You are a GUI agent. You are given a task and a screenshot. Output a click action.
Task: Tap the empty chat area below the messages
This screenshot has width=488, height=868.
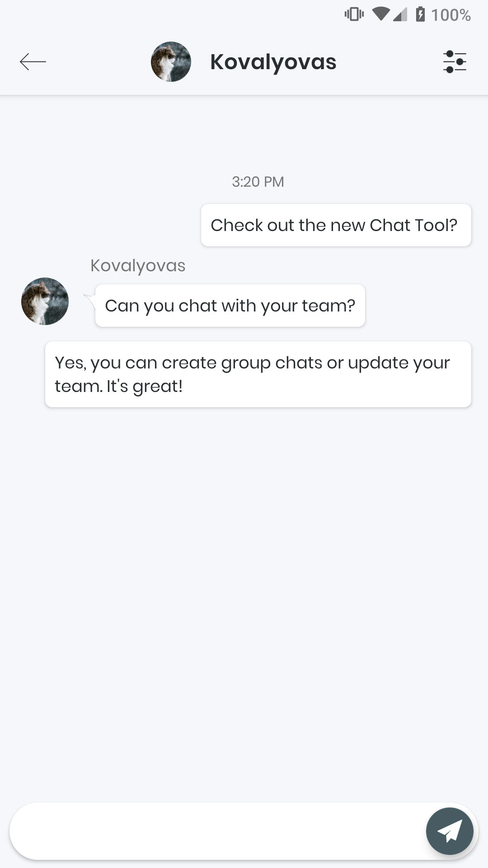click(x=244, y=588)
